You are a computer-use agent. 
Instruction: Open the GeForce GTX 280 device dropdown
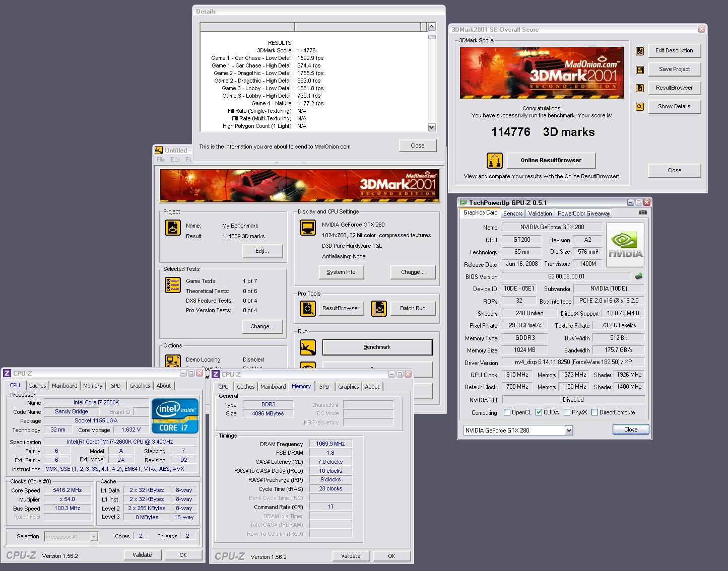pyautogui.click(x=569, y=430)
